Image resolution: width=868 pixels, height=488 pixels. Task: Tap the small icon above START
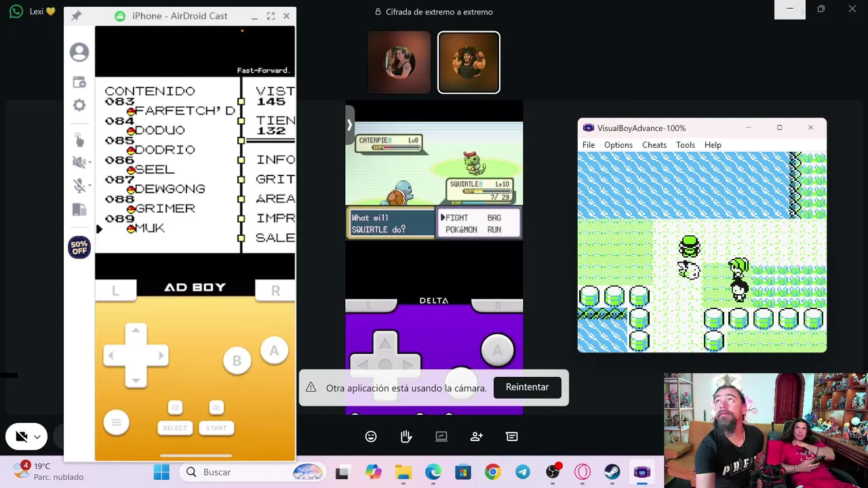[216, 407]
